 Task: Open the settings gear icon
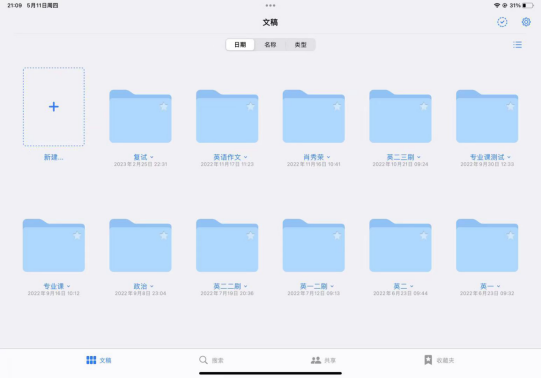(x=526, y=22)
